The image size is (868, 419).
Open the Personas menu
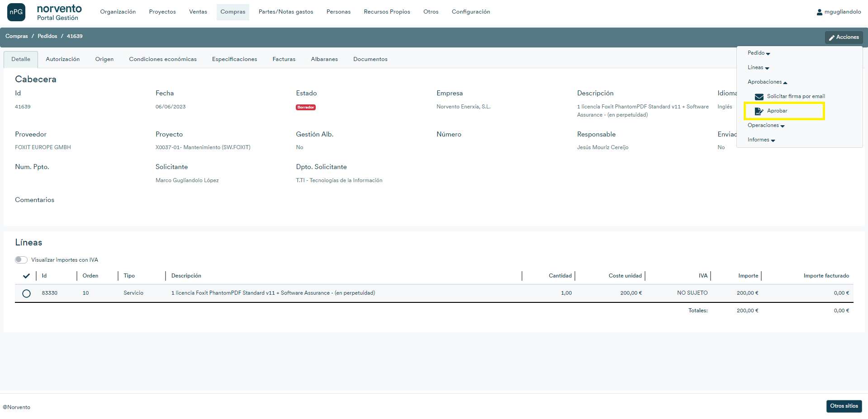click(x=338, y=12)
